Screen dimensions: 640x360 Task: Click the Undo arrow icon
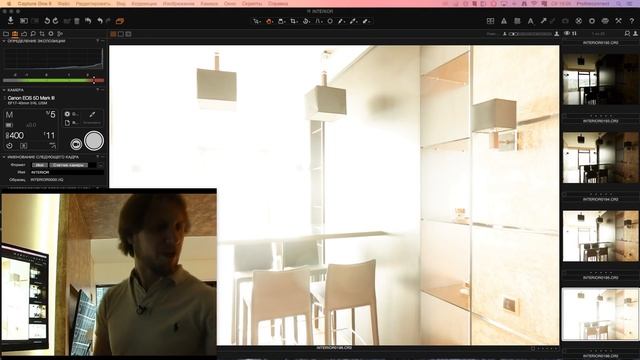click(x=100, y=21)
